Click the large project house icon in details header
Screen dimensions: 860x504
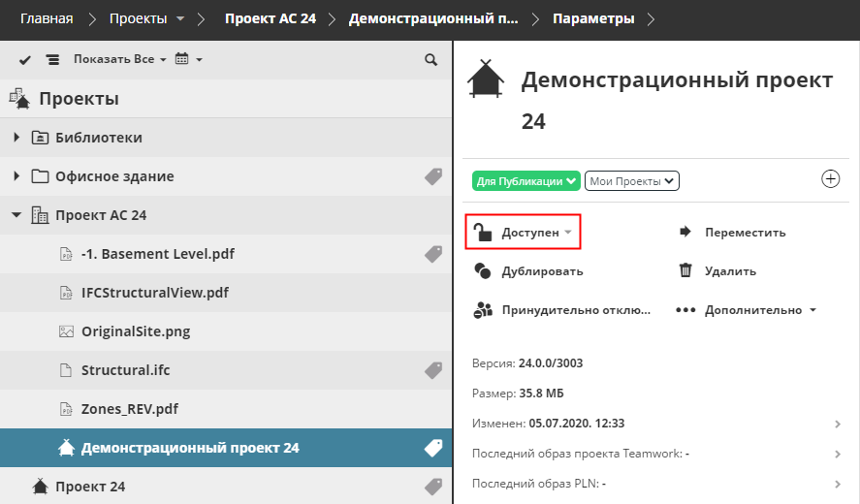pos(486,79)
